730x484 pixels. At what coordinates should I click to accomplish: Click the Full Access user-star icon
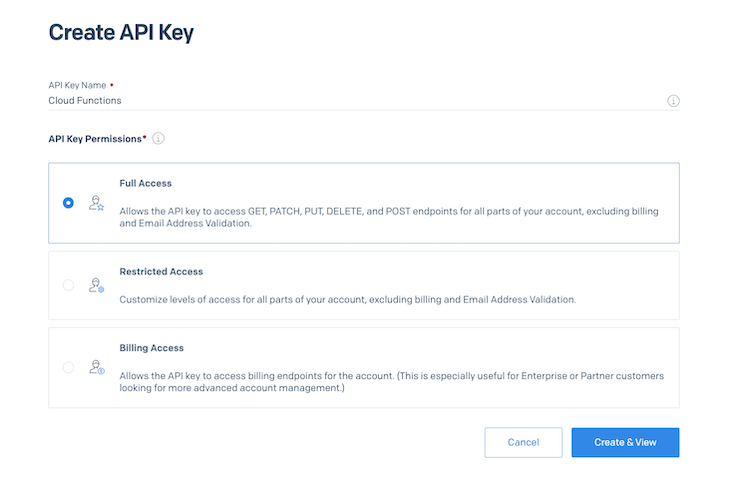pyautogui.click(x=96, y=203)
